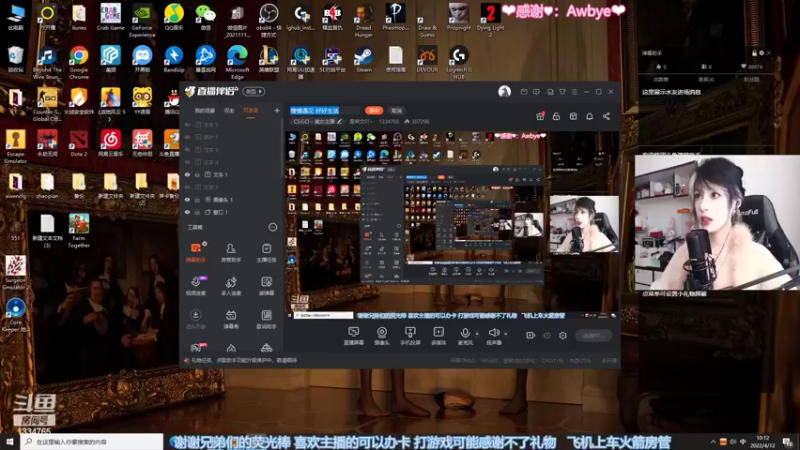Open the 读弹幕 read-danmaku tool
800x450 pixels.
point(266,286)
